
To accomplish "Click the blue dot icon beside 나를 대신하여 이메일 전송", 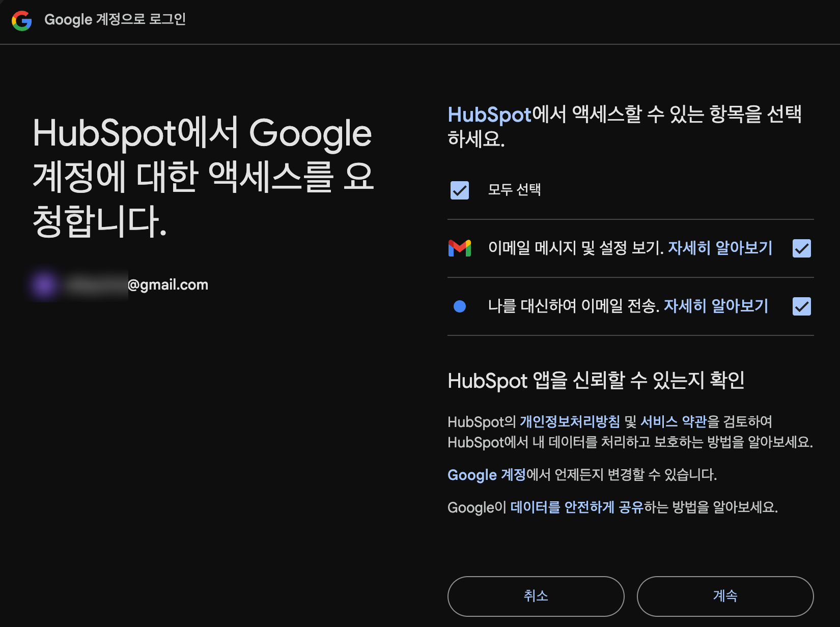I will tap(460, 306).
